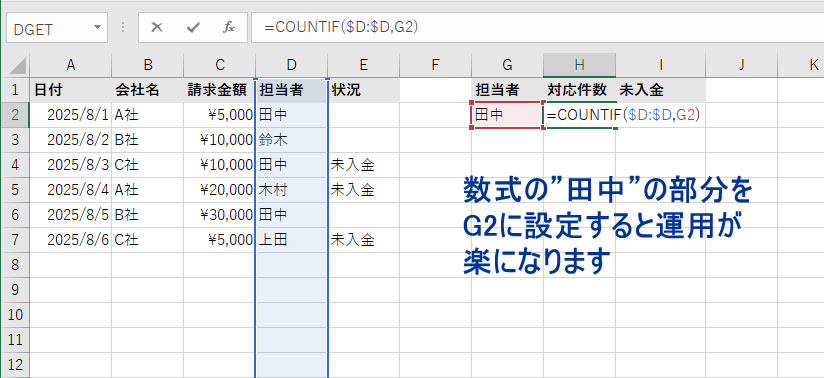Select column D header
Image resolution: width=824 pixels, height=378 pixels.
point(291,65)
